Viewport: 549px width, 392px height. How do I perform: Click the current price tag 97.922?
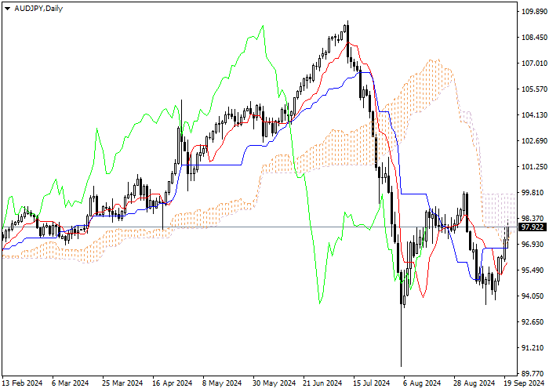(x=533, y=227)
